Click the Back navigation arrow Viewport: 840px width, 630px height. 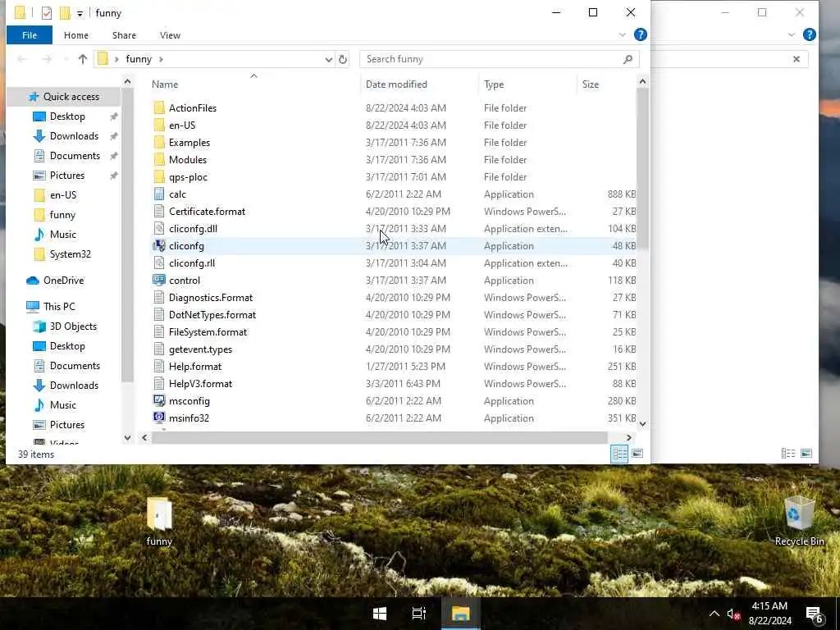22,59
